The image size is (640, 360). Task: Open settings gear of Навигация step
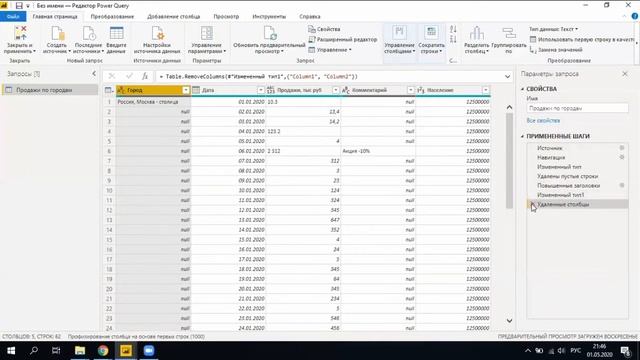[x=622, y=157]
